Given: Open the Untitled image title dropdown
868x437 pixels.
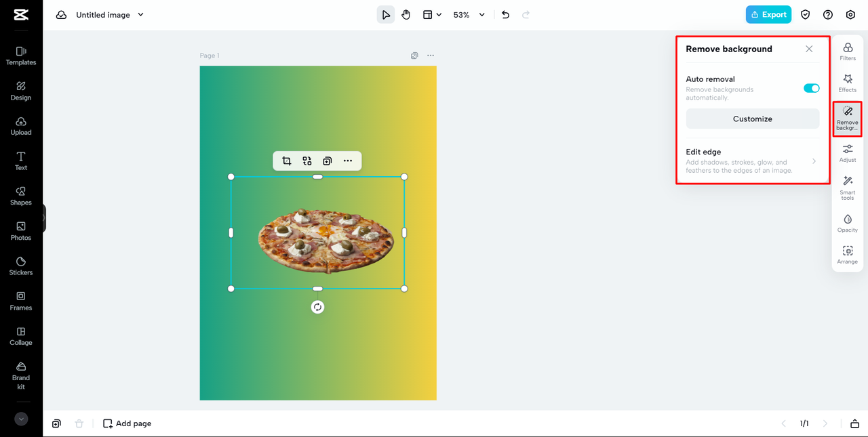Looking at the screenshot, I should (141, 15).
